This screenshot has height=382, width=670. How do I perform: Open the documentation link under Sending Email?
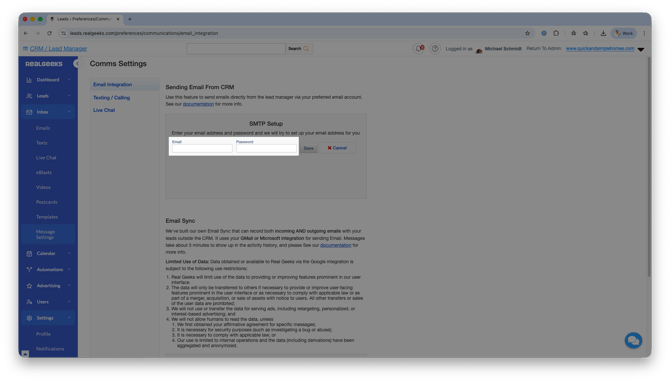198,104
